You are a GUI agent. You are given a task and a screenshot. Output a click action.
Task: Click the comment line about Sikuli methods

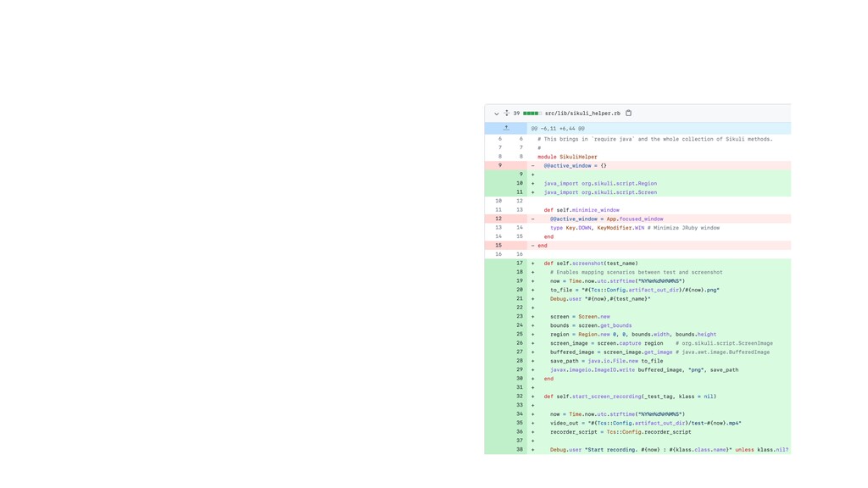click(655, 139)
